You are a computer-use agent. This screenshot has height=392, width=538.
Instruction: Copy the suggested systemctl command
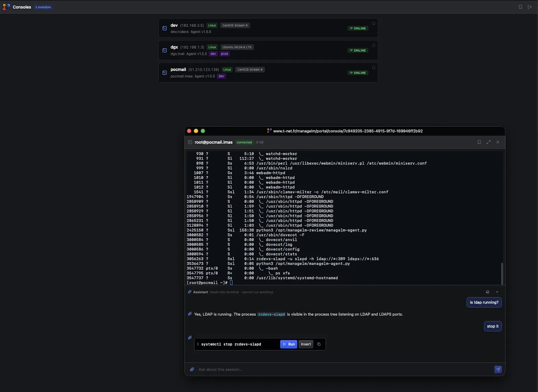point(319,344)
